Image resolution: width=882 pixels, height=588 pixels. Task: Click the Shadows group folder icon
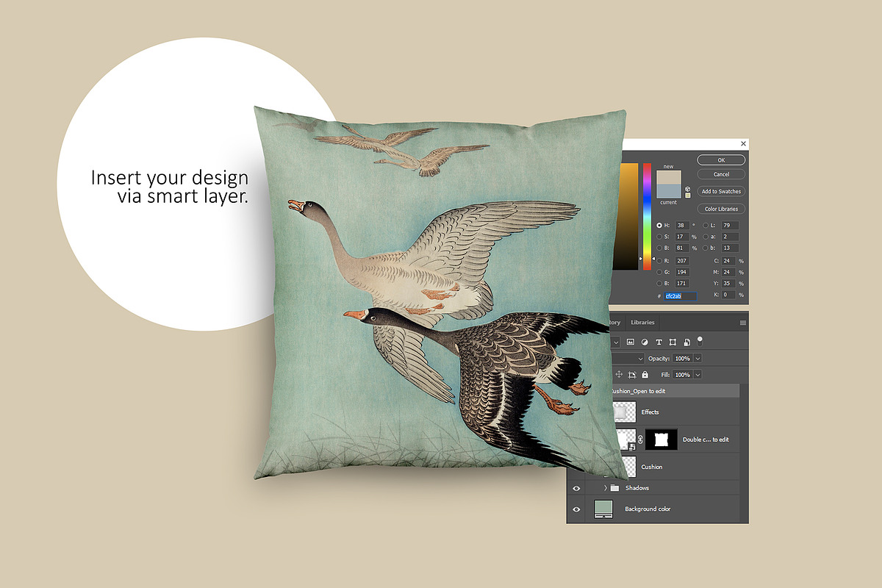point(614,488)
